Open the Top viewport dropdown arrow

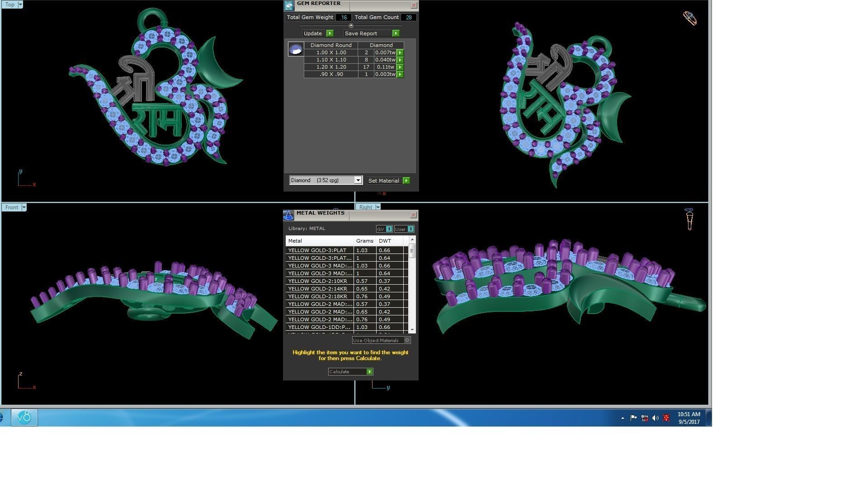20,5
